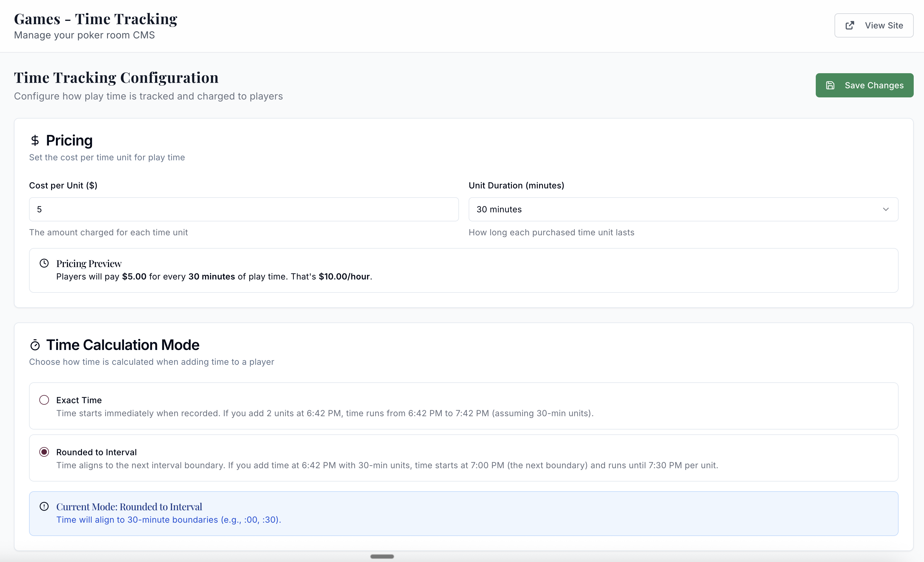This screenshot has height=562, width=924.
Task: Click the Pricing Preview heading text
Action: 89,264
